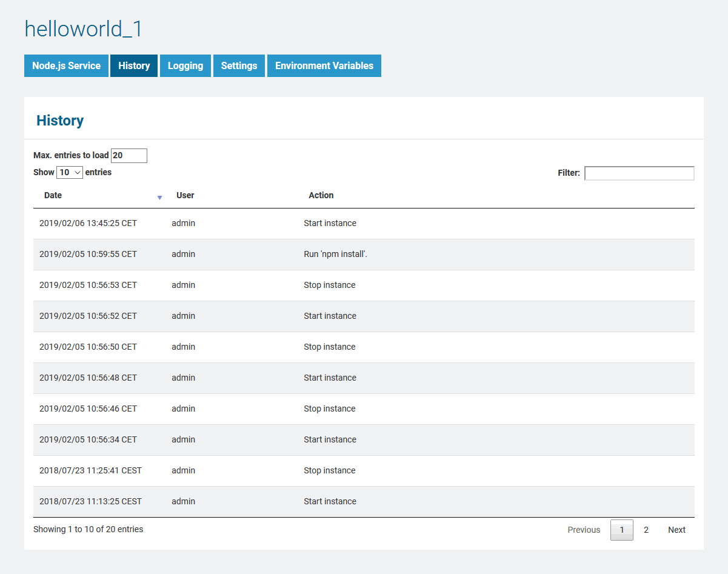Select the Environment Variables tab

coord(324,66)
